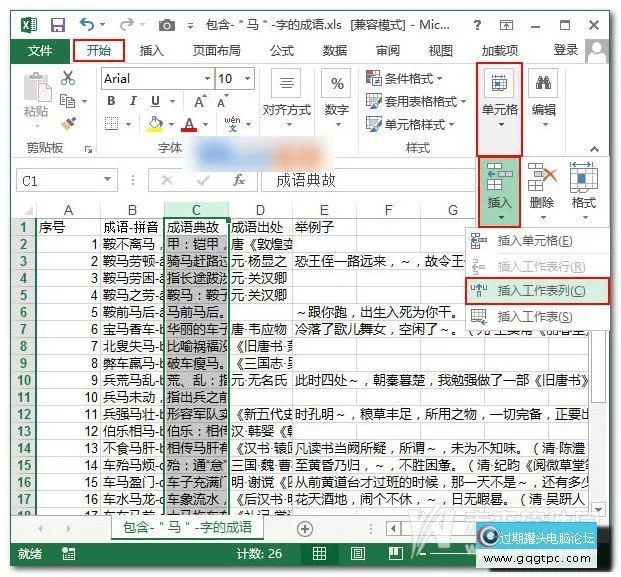Toggle Italic formatting
The image size is (621, 577).
[133, 101]
